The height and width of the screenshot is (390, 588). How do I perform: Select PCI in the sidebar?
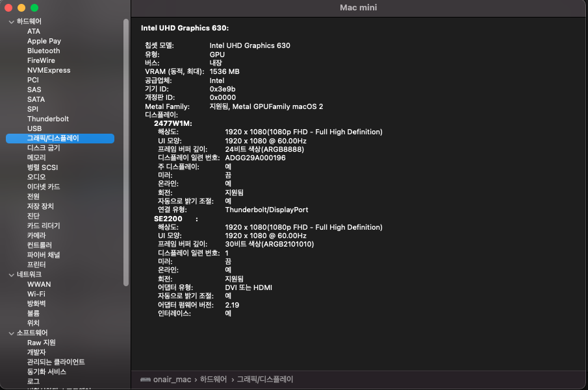click(x=33, y=80)
